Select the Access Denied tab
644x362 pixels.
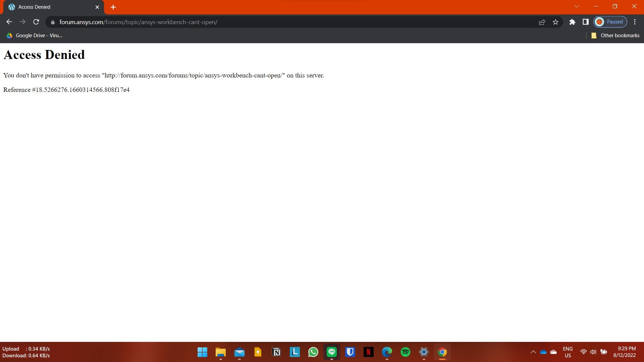coord(54,7)
